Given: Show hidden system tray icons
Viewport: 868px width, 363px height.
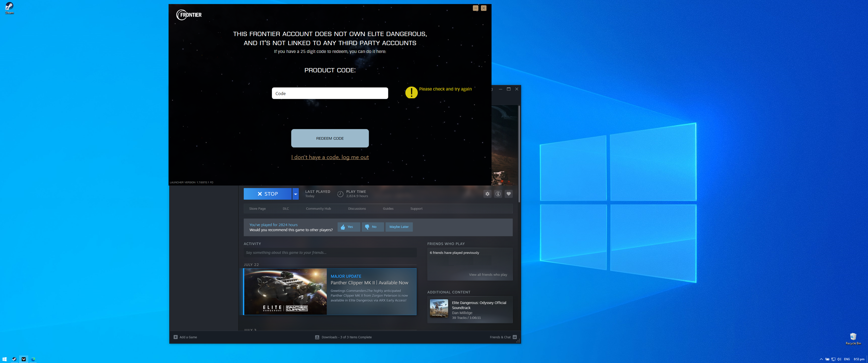Looking at the screenshot, I should 821,359.
